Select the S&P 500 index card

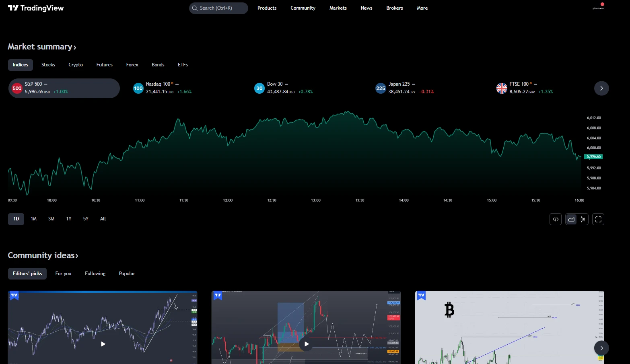(64, 88)
